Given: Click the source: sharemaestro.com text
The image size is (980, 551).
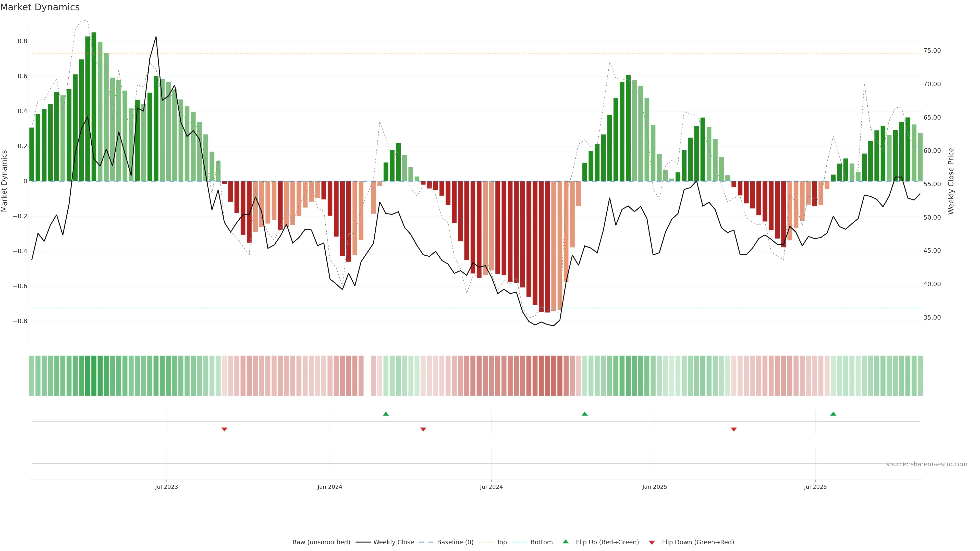Looking at the screenshot, I should pyautogui.click(x=926, y=464).
